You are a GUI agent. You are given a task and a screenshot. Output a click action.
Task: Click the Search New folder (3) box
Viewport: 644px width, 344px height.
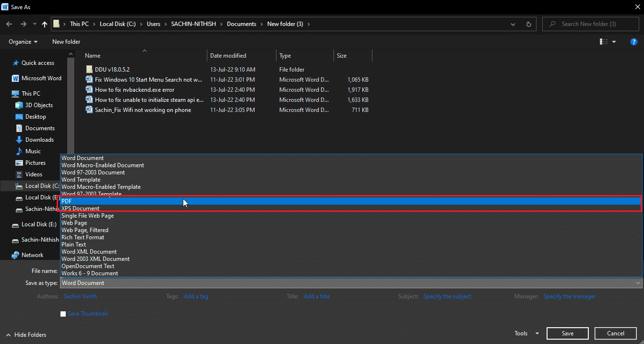coord(590,24)
